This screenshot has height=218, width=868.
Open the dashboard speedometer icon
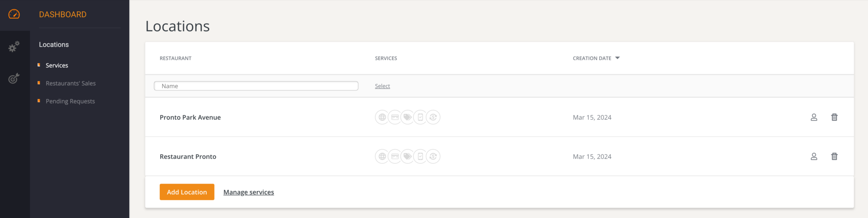click(x=14, y=14)
